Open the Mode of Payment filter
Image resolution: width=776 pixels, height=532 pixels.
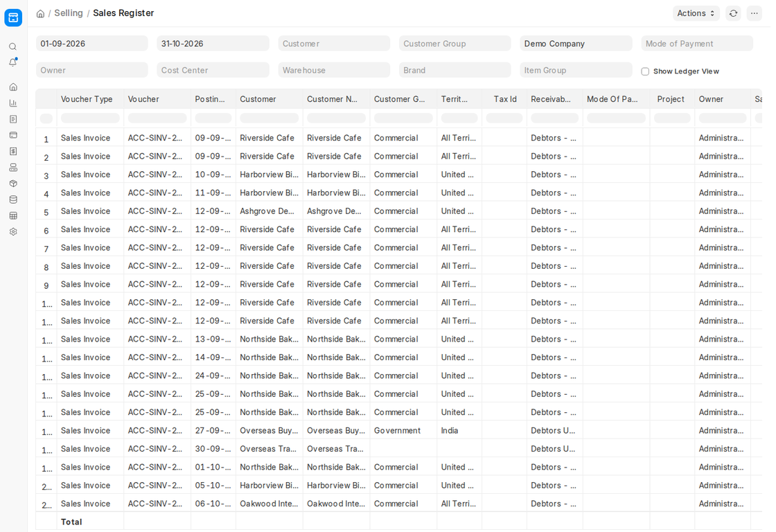[x=697, y=44]
